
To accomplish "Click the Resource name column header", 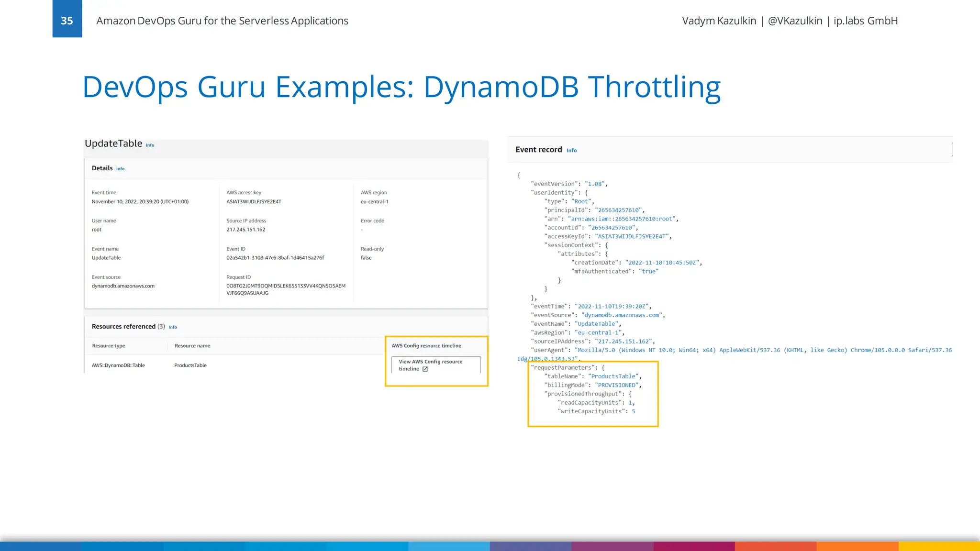I will pyautogui.click(x=192, y=346).
